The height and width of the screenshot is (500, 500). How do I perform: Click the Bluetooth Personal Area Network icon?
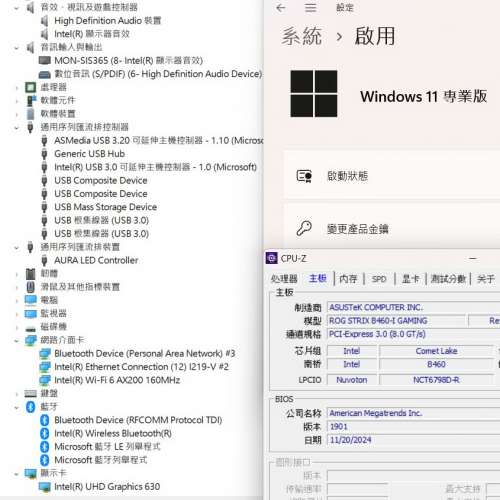click(x=45, y=353)
